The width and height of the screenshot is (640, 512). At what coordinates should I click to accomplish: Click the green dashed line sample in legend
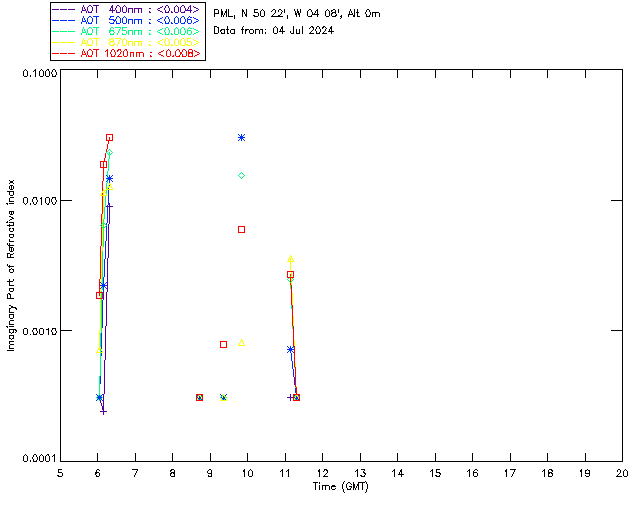(x=64, y=31)
